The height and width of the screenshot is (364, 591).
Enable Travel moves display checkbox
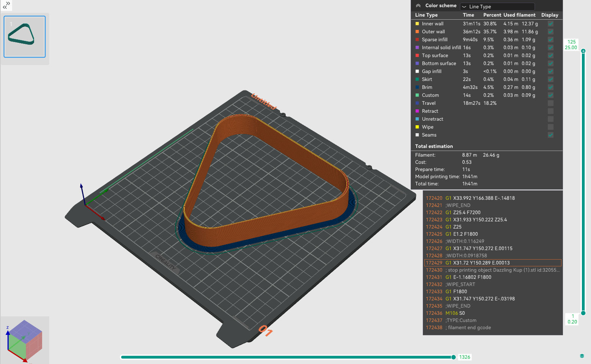(x=550, y=103)
